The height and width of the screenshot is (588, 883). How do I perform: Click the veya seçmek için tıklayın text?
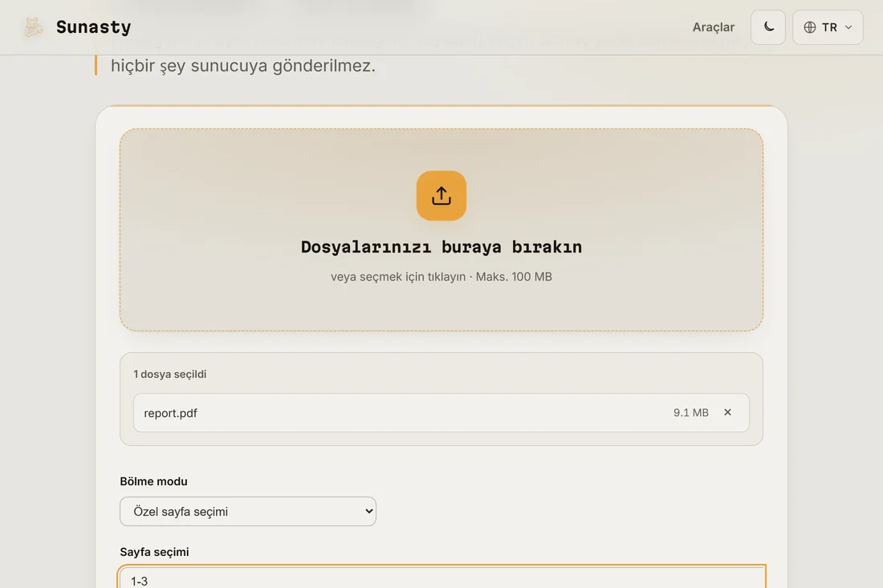click(x=398, y=277)
